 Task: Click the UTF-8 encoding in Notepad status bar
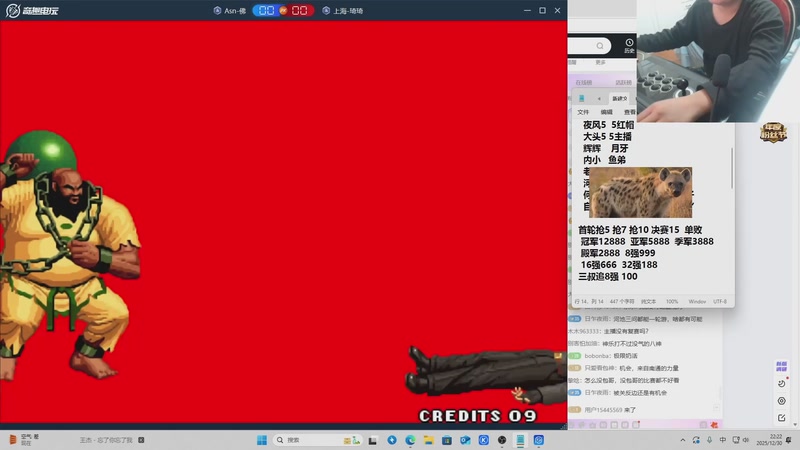pyautogui.click(x=720, y=302)
